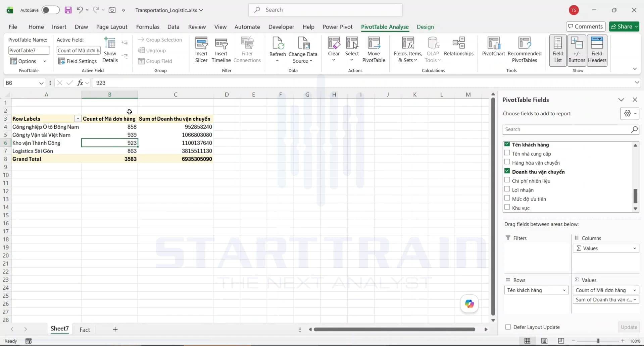Screen dimensions: 644x346
Task: Click the PivotTable Fields search box
Action: 571,129
